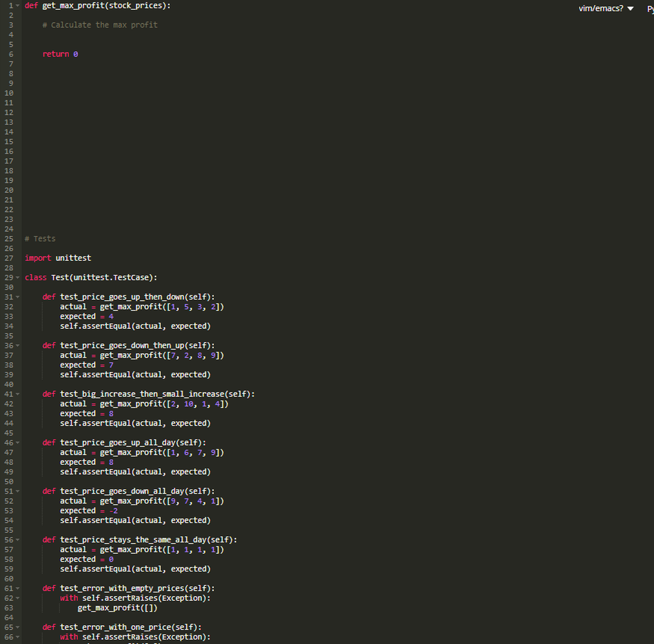The width and height of the screenshot is (654, 644).
Task: Collapse fold arrow at line 51
Action: click(18, 492)
